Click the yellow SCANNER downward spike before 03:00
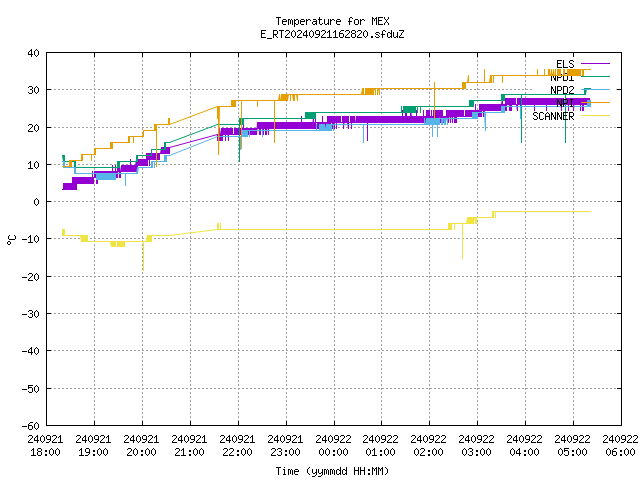Viewport: 640px width, 480px height. [x=462, y=241]
